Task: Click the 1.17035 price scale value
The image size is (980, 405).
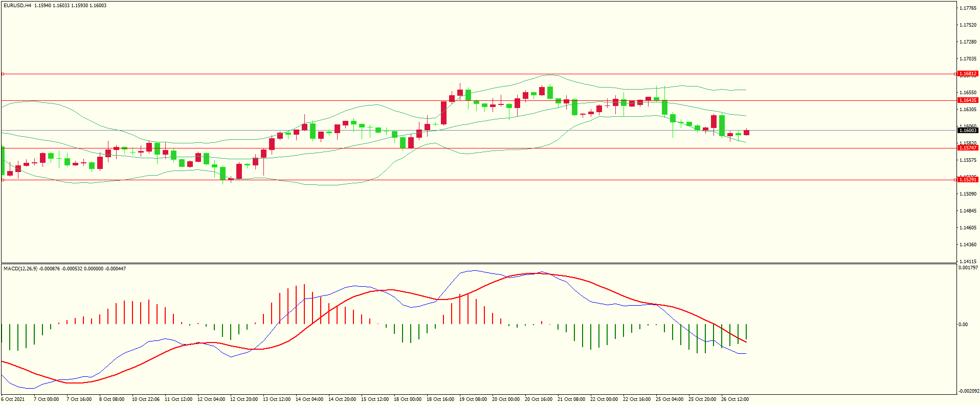Action: click(968, 59)
